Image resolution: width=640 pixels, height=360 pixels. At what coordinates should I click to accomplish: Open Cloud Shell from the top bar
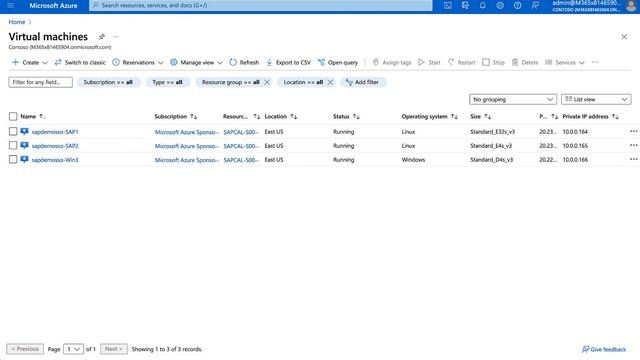click(448, 5)
